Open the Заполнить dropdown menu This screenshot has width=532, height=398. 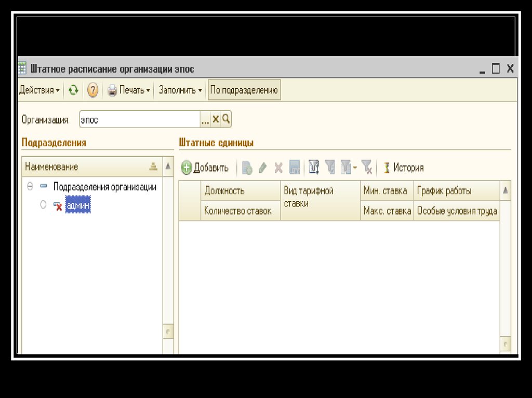[x=180, y=90]
